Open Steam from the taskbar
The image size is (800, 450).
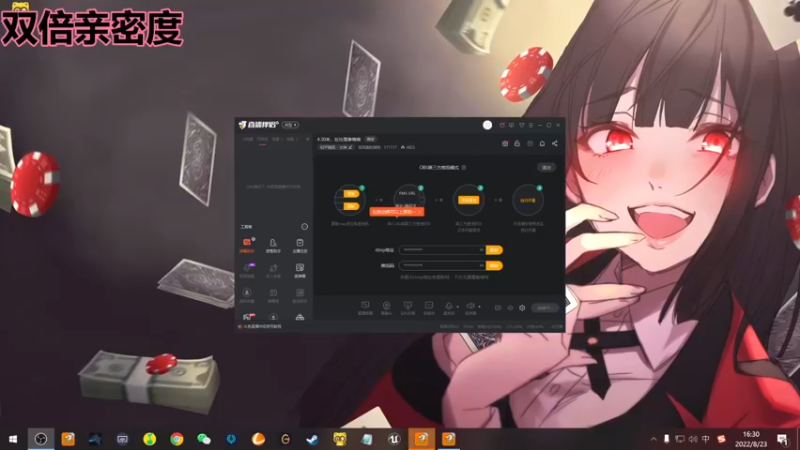point(312,439)
